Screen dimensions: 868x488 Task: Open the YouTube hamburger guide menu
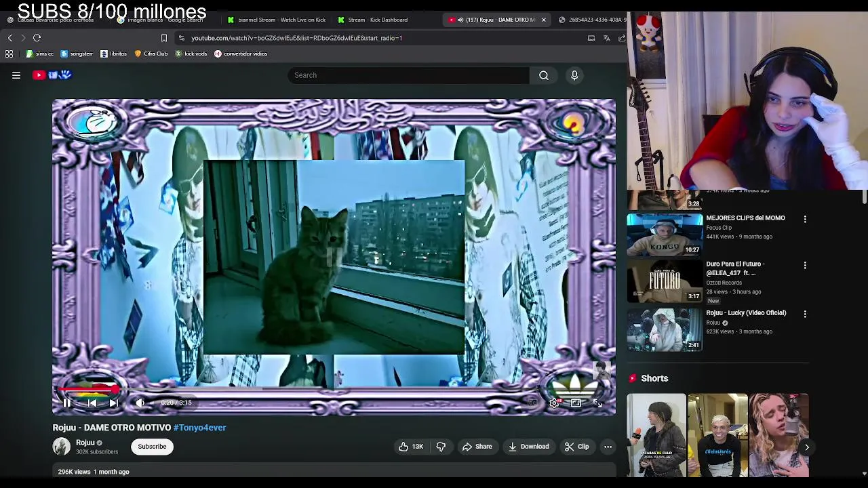(16, 75)
